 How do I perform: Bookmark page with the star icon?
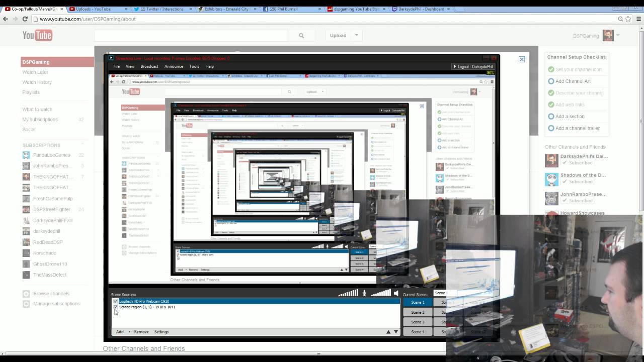[x=628, y=19]
